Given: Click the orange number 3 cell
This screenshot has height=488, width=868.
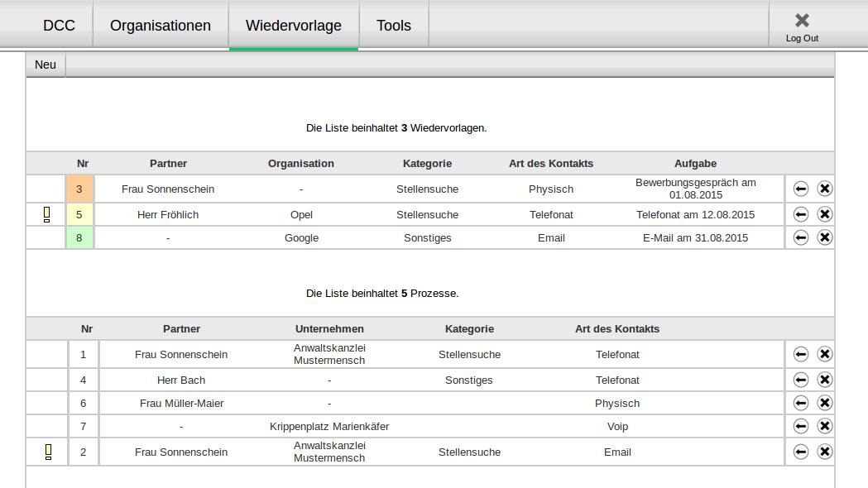Looking at the screenshot, I should coord(79,189).
